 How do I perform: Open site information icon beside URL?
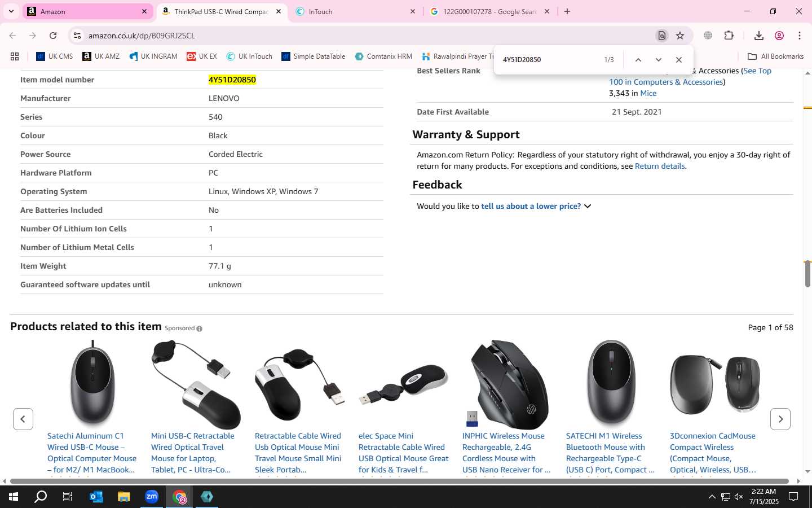77,36
